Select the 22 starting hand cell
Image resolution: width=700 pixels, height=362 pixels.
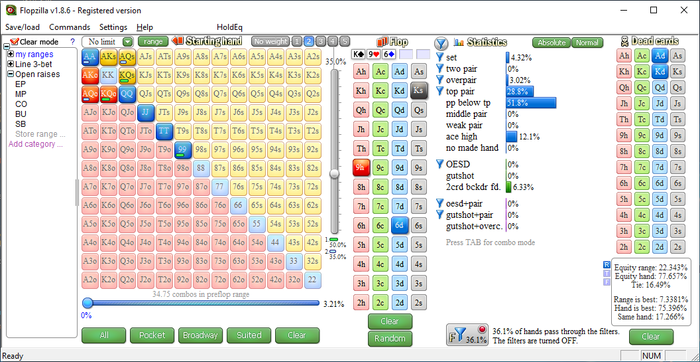tap(312, 280)
